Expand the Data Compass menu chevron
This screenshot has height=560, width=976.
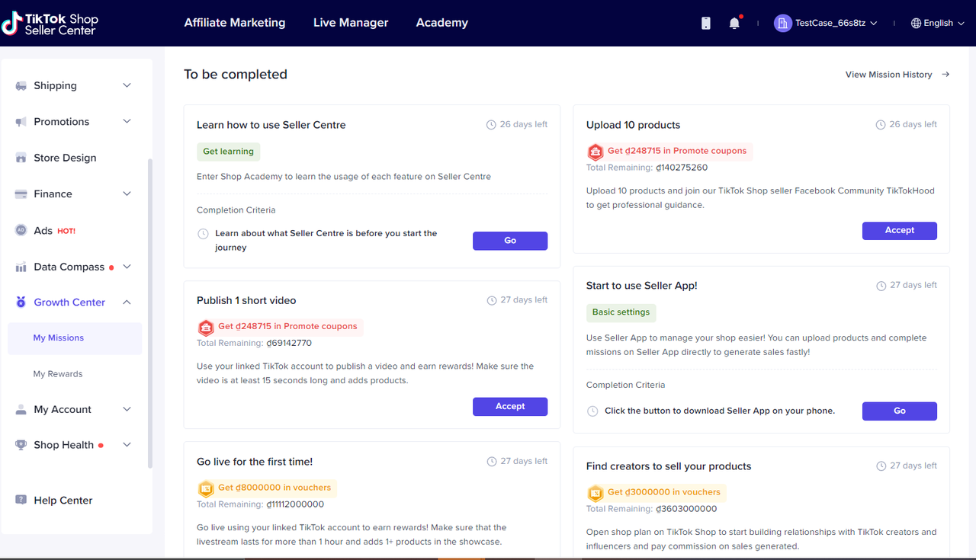click(127, 267)
